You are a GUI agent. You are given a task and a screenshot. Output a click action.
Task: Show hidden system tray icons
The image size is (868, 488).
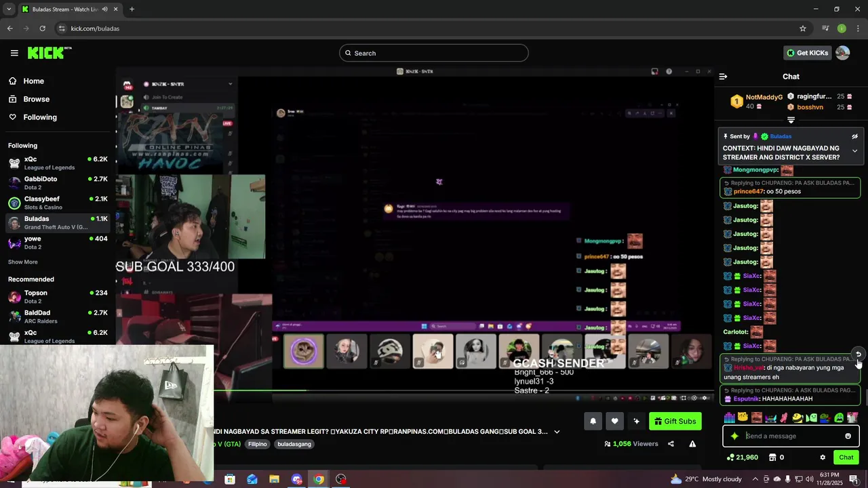coord(755,479)
